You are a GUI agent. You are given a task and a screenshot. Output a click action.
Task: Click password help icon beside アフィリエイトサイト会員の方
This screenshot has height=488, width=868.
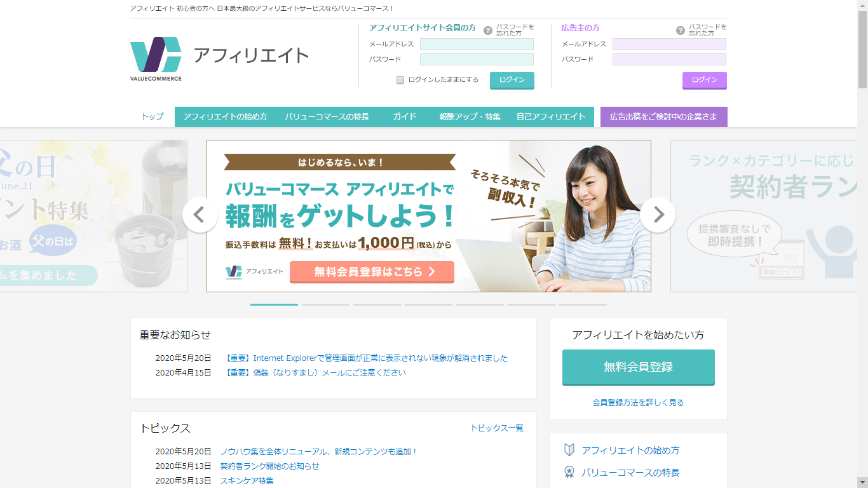point(488,29)
